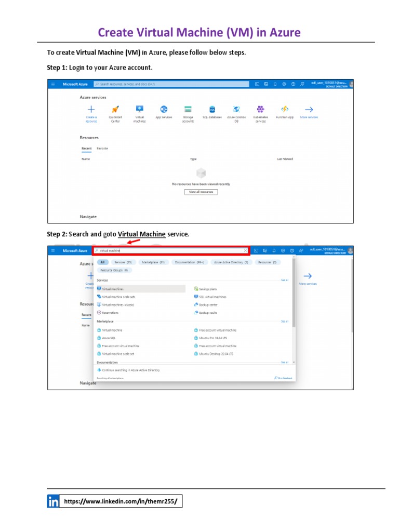Viewport: 399px width, 532px height.
Task: Open Backup center result
Action: click(x=206, y=305)
